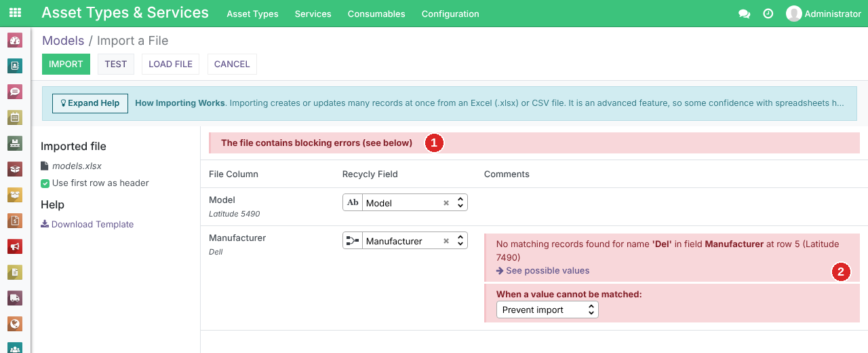868x353 pixels.
Task: Open activities clock icon in top bar
Action: click(x=768, y=14)
